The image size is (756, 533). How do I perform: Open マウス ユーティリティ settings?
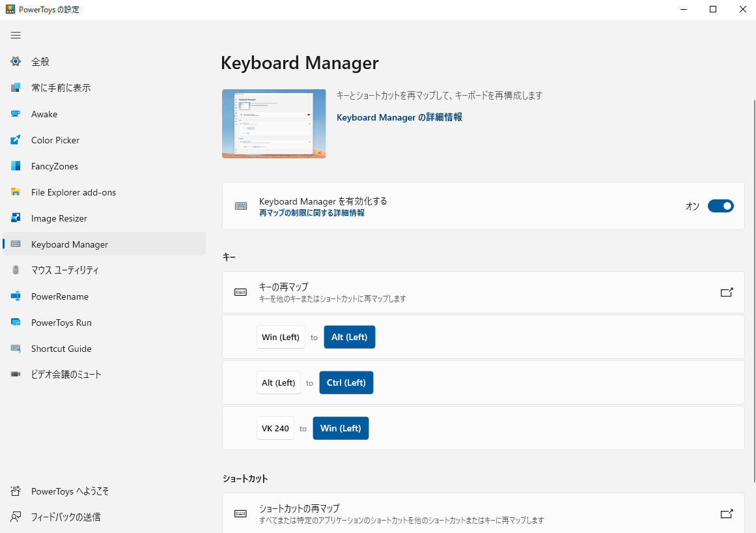click(x=104, y=270)
